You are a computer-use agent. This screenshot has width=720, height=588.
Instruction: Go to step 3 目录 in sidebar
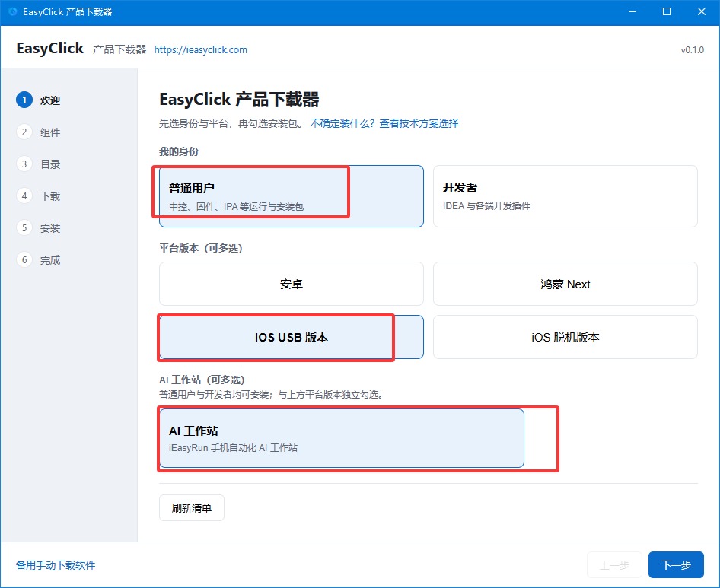click(x=39, y=164)
